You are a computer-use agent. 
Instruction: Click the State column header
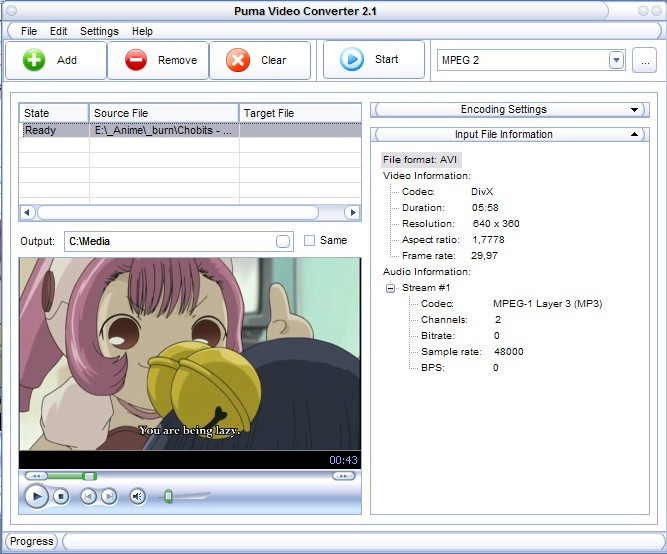(54, 113)
